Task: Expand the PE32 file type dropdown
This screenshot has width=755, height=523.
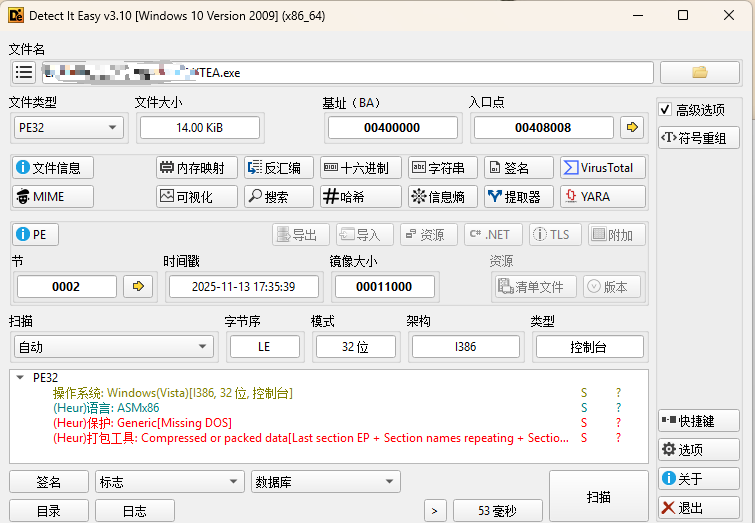Action: (68, 127)
